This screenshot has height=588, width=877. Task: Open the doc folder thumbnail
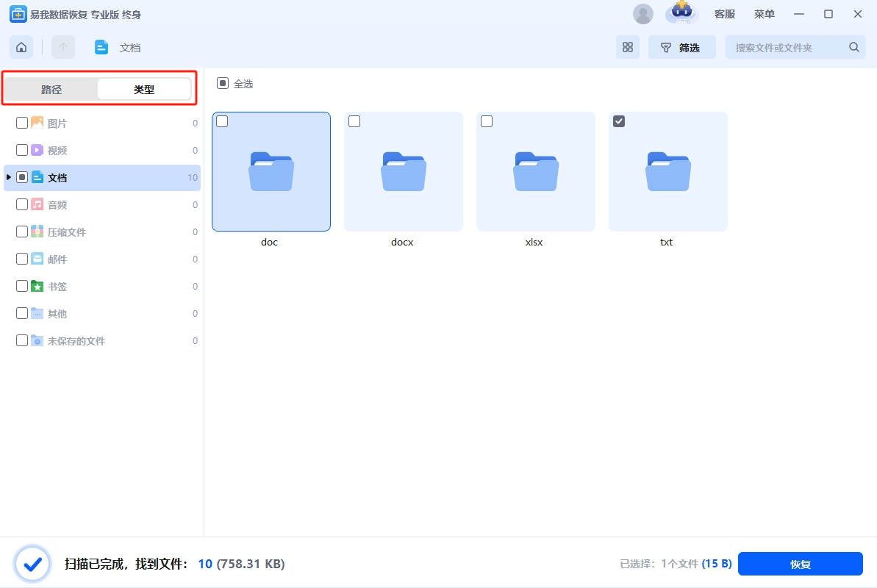pos(271,171)
